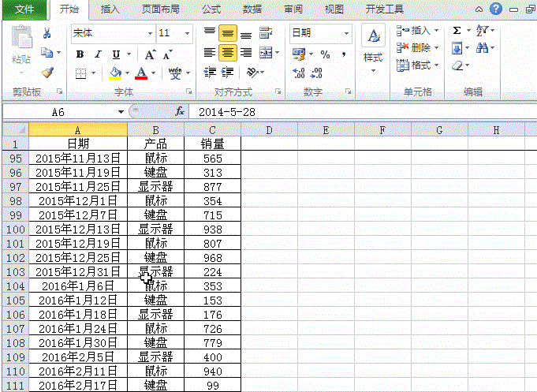Click the percent style icon
Image resolution: width=537 pixels, height=392 pixels.
[325, 54]
